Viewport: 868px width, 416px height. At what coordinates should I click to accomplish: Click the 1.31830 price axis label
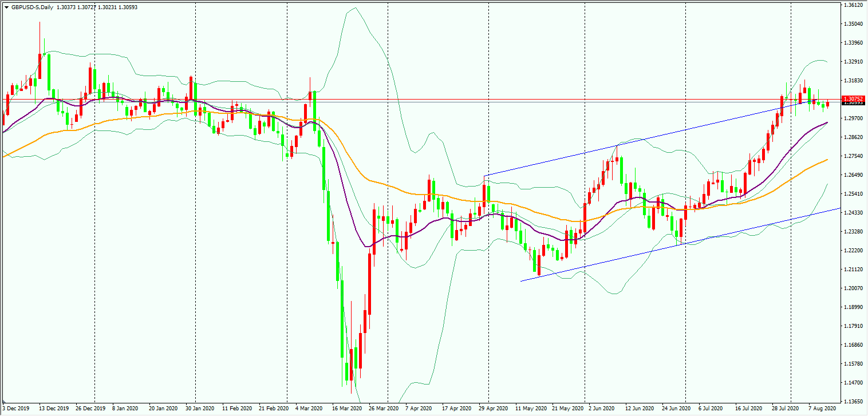pyautogui.click(x=853, y=81)
